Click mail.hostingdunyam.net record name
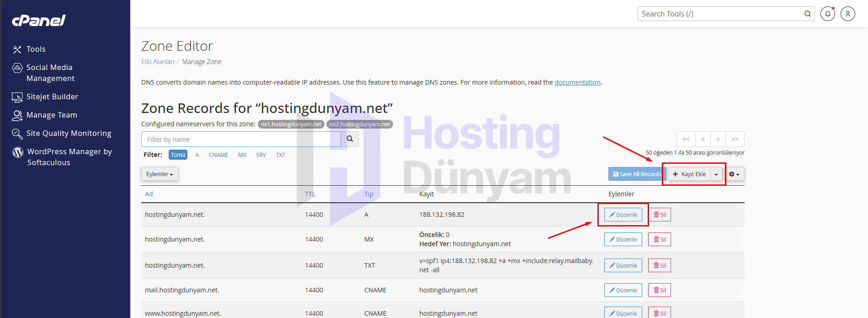This screenshot has width=868, height=318. coord(182,290)
